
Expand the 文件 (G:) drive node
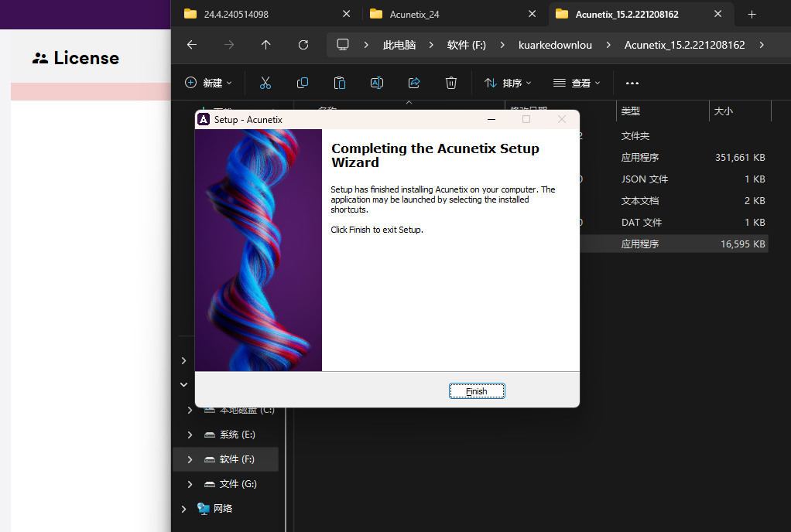point(190,484)
